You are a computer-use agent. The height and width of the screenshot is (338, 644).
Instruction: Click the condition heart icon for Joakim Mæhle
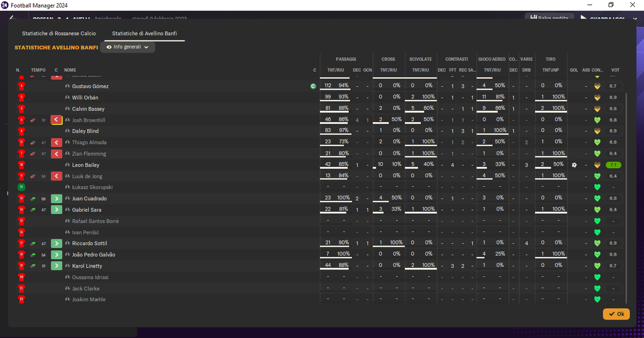pos(597,299)
